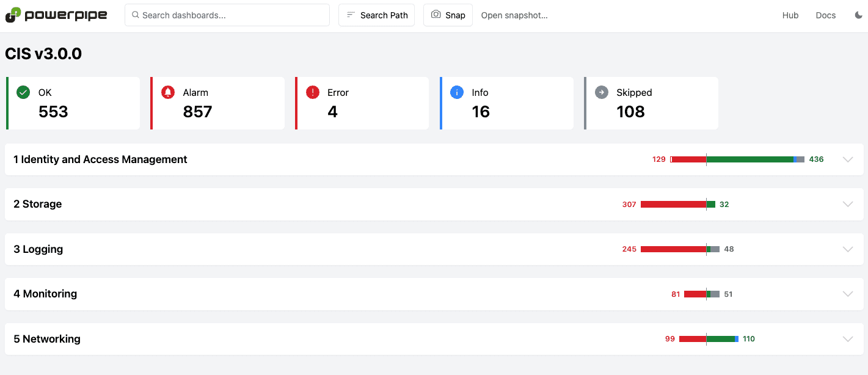868x375 pixels.
Task: Click alarm count 245 in Logging row
Action: [629, 249]
